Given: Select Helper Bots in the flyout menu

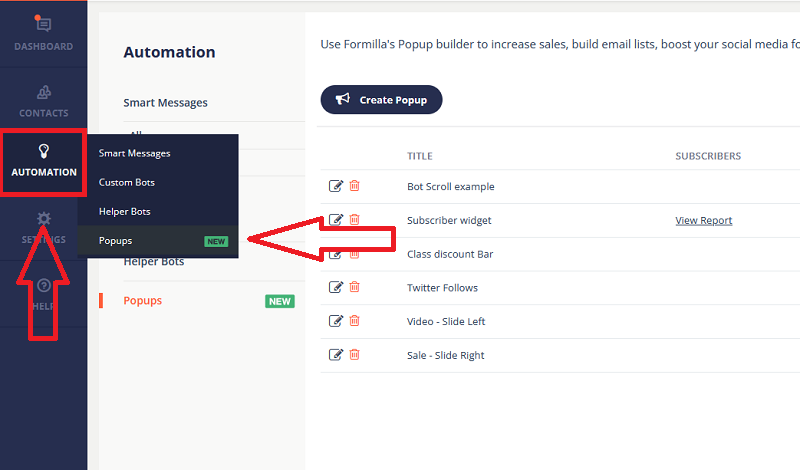Looking at the screenshot, I should (x=124, y=211).
